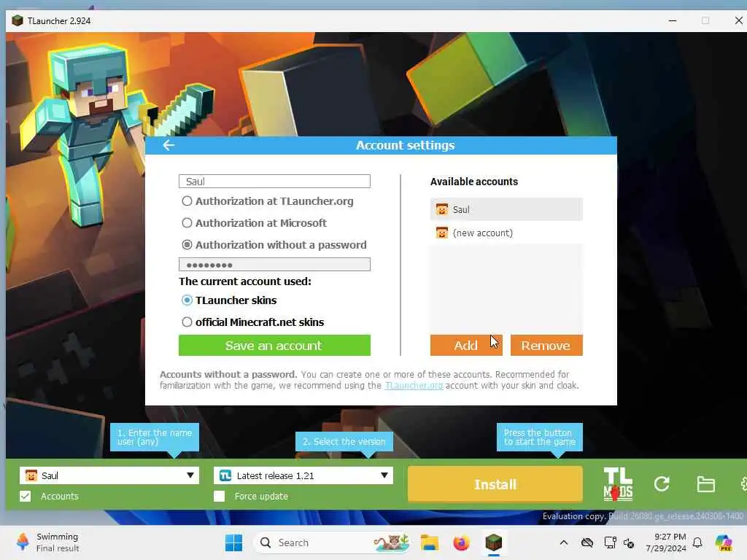The height and width of the screenshot is (560, 747).
Task: Open File Explorer from taskbar
Action: (x=429, y=542)
